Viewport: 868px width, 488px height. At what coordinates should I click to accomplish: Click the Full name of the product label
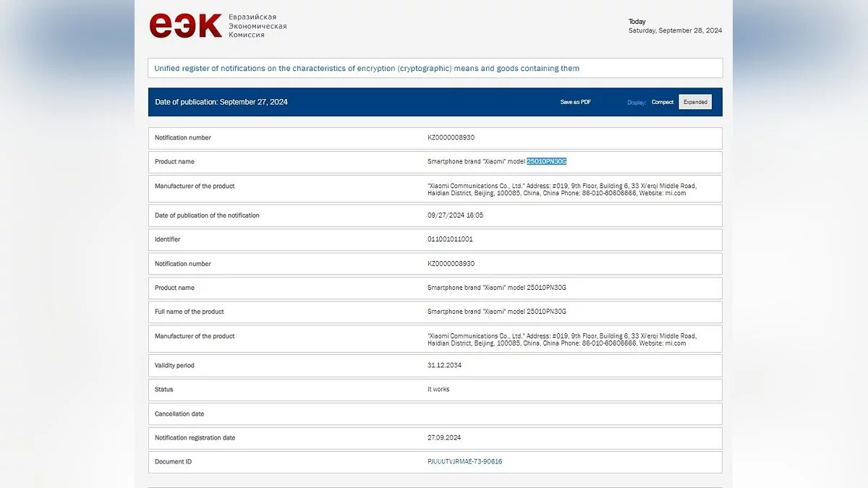click(x=190, y=312)
